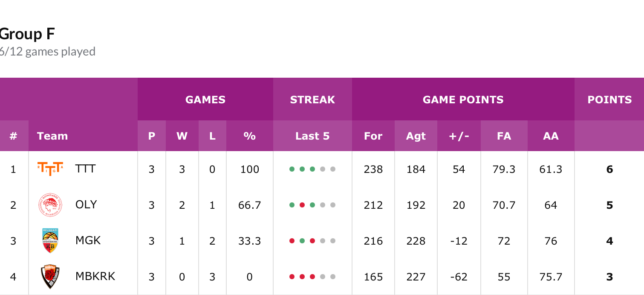
Task: Click the POINTS column header
Action: point(609,100)
